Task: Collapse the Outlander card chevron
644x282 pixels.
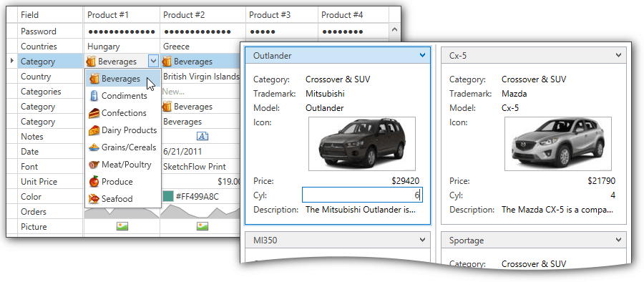Action: tap(422, 55)
